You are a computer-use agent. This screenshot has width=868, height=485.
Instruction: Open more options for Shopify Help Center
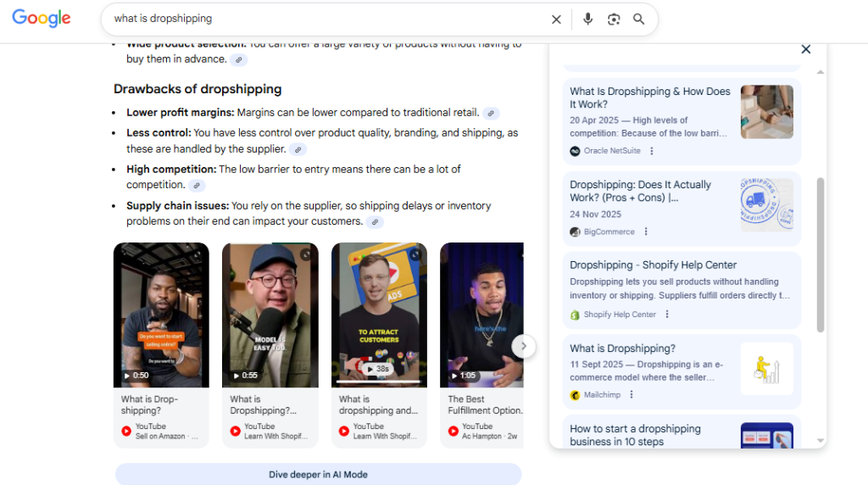(x=667, y=315)
